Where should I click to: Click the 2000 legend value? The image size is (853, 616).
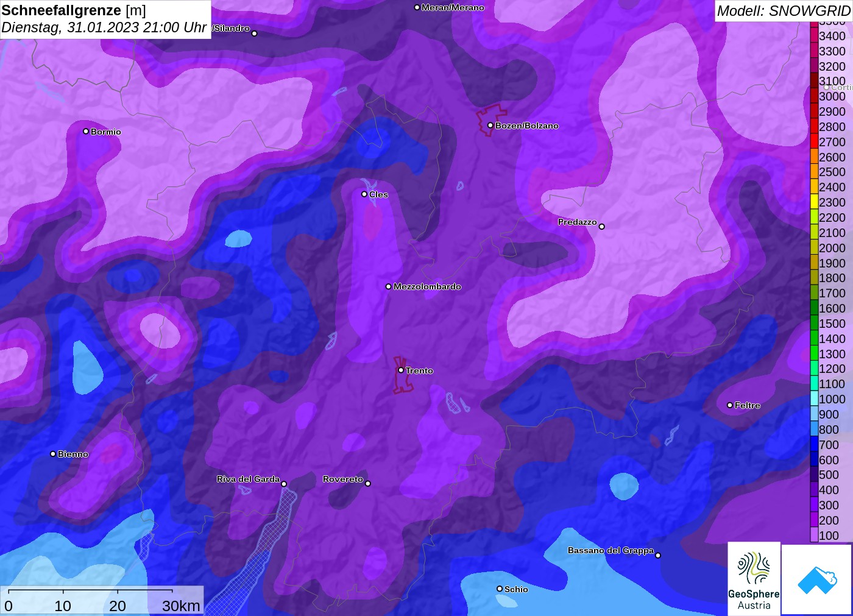click(832, 248)
